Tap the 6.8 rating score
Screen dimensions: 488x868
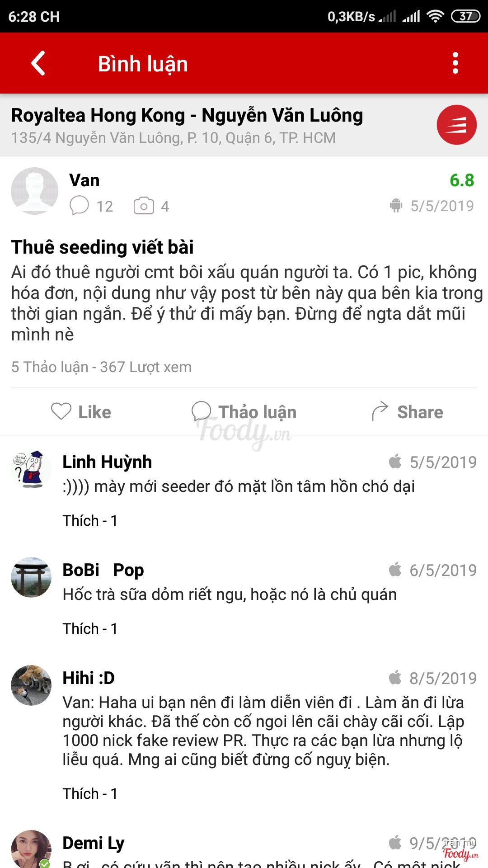[462, 180]
